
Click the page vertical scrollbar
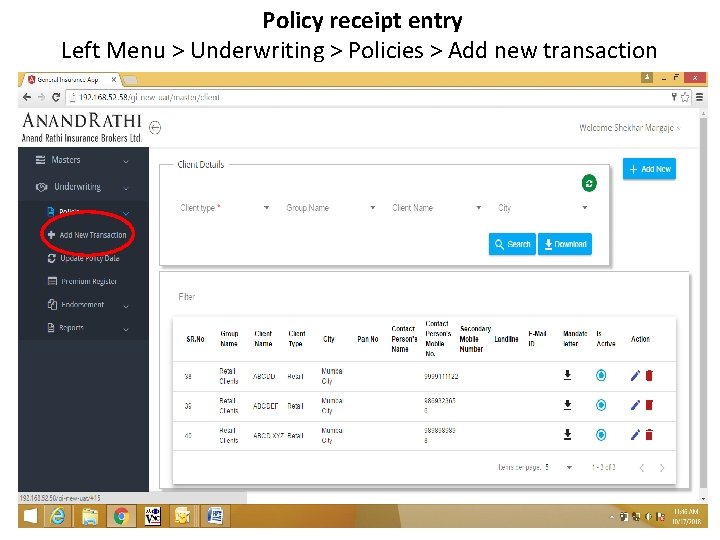703,303
